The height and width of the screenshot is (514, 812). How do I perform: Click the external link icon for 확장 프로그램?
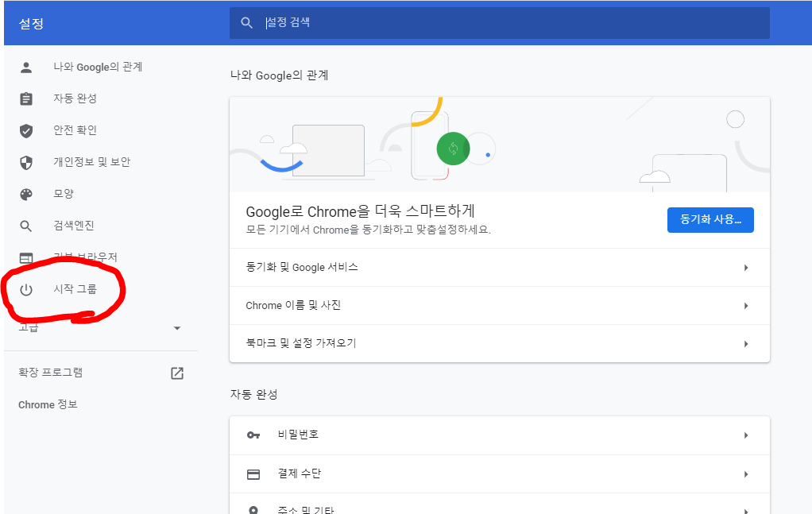[177, 373]
